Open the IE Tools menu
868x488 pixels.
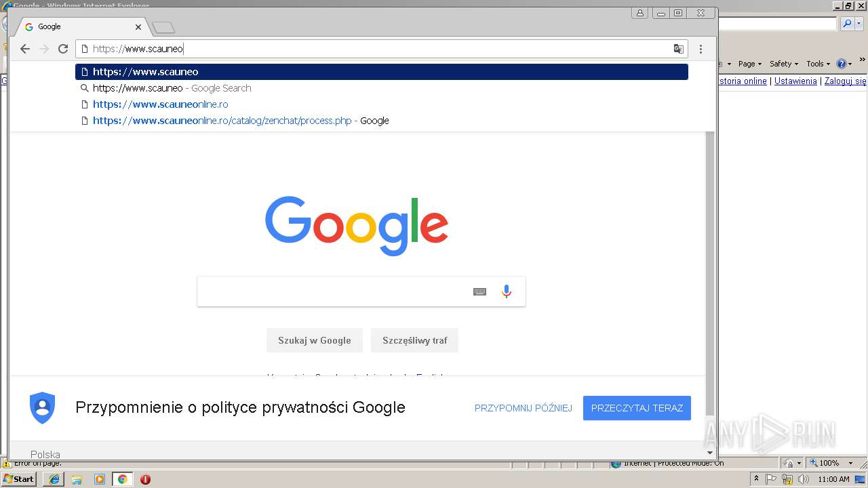(x=818, y=64)
